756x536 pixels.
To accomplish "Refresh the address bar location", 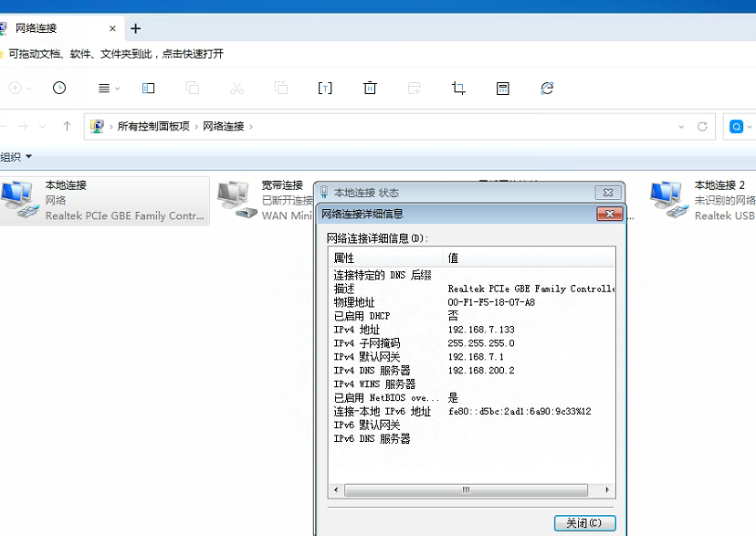I will click(702, 126).
